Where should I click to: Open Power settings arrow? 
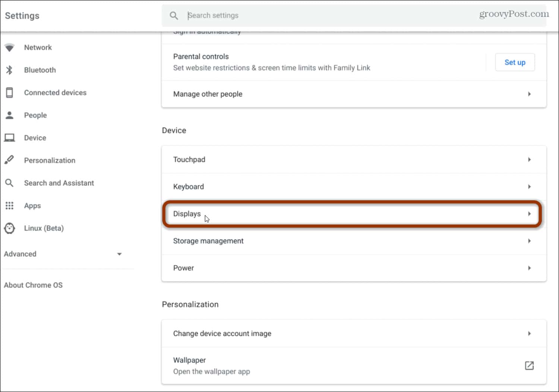[529, 268]
